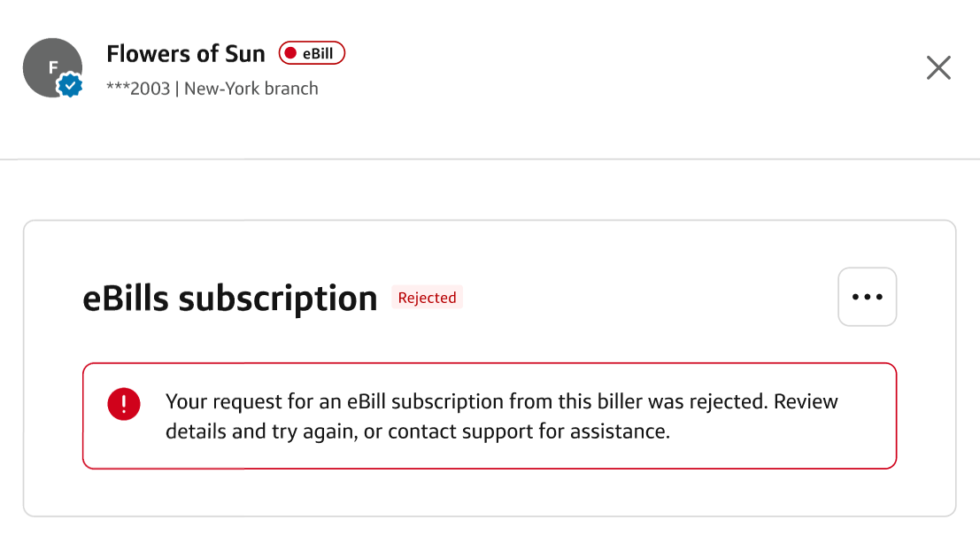Click the New-York branch account label
Image resolution: width=980 pixels, height=536 pixels.
click(251, 88)
